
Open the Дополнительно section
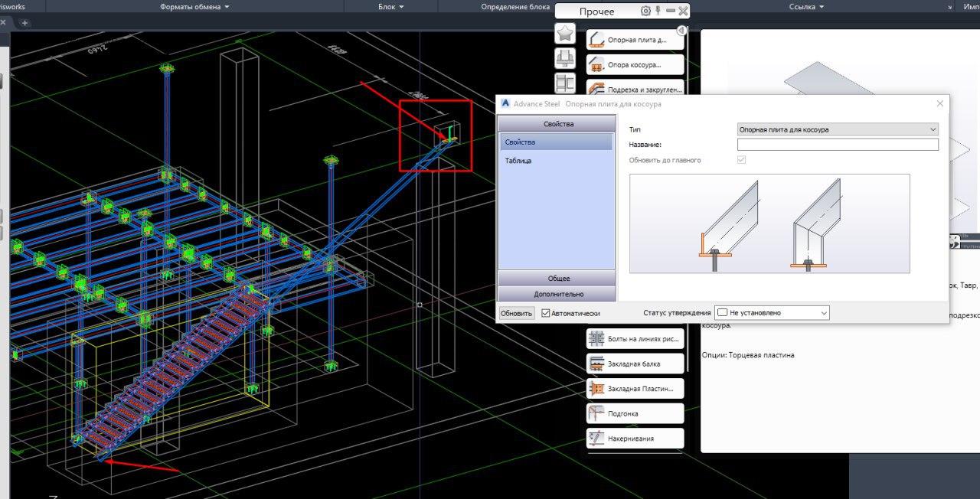point(557,294)
